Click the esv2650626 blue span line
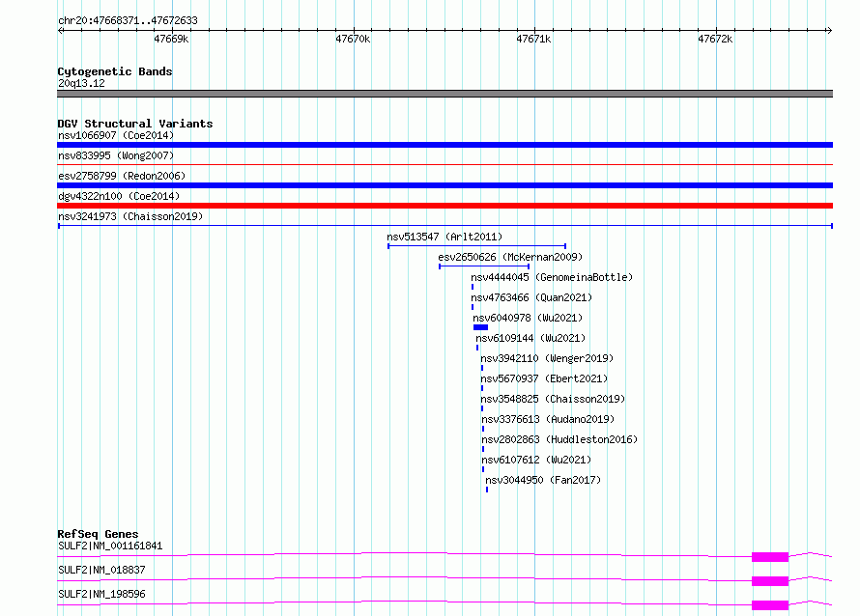Image resolution: width=860 pixels, height=616 pixels. (484, 266)
